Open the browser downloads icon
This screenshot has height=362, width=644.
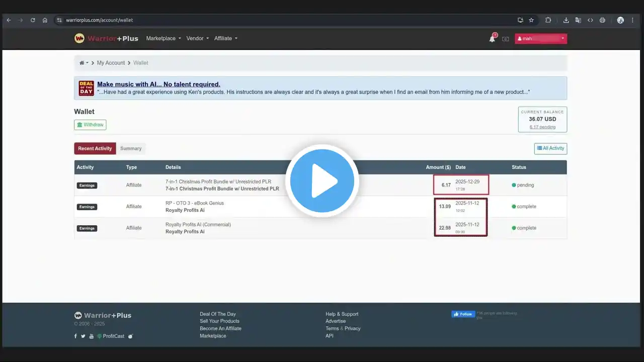pyautogui.click(x=566, y=20)
